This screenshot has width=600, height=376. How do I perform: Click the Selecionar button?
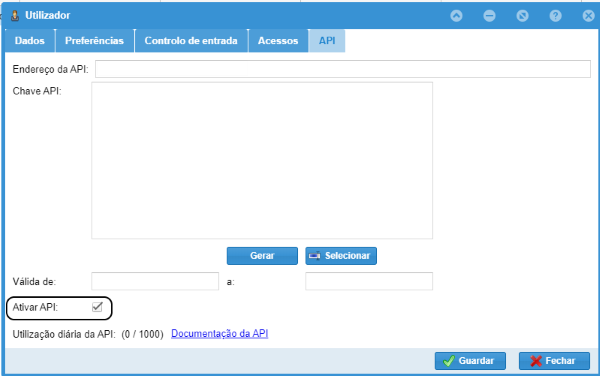(341, 256)
